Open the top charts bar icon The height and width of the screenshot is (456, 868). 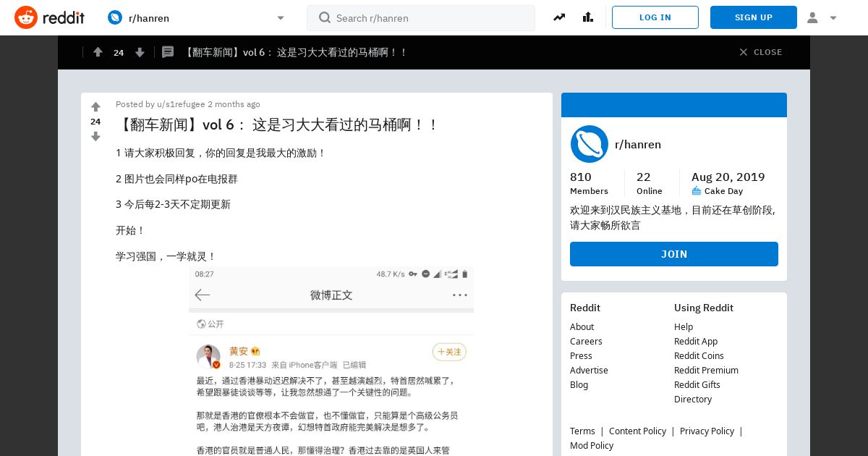pos(587,17)
